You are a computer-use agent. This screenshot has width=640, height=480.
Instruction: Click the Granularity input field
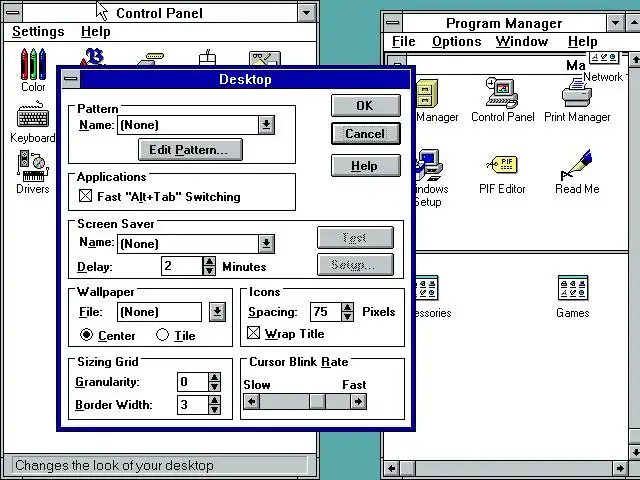[193, 382]
